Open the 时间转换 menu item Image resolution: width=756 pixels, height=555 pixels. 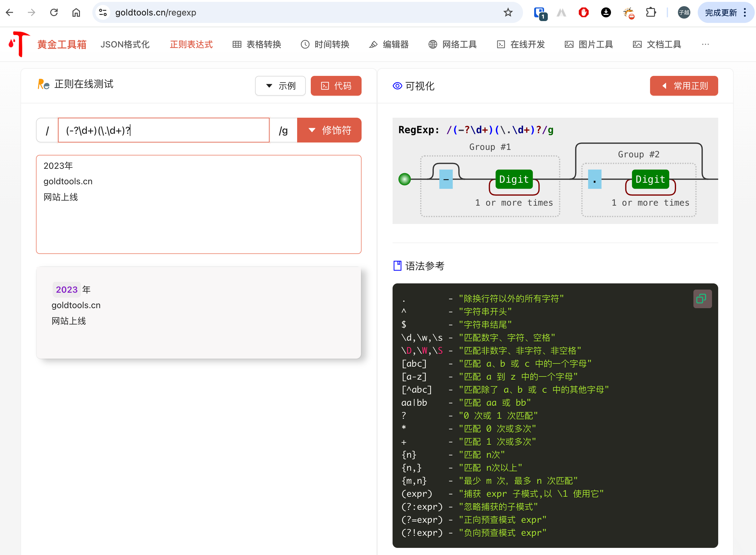(x=325, y=44)
